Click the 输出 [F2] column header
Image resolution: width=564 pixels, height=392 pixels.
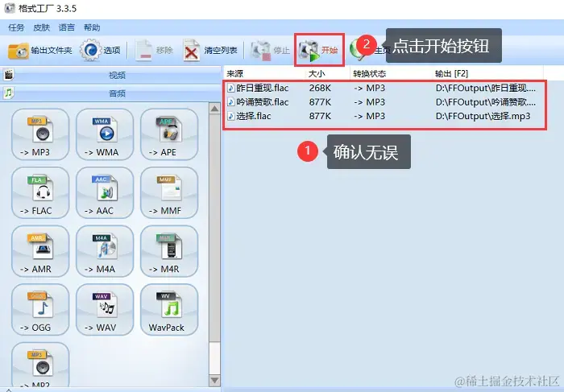487,74
